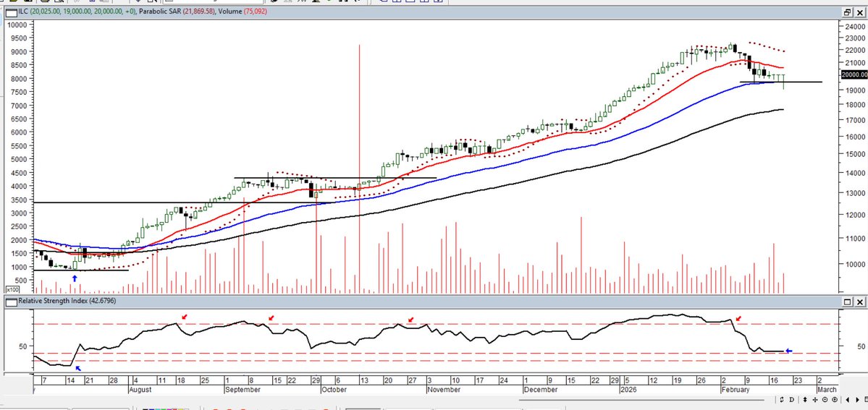Click the four-way pan arrows icon
The height and width of the screenshot is (410, 868).
tap(815, 399)
